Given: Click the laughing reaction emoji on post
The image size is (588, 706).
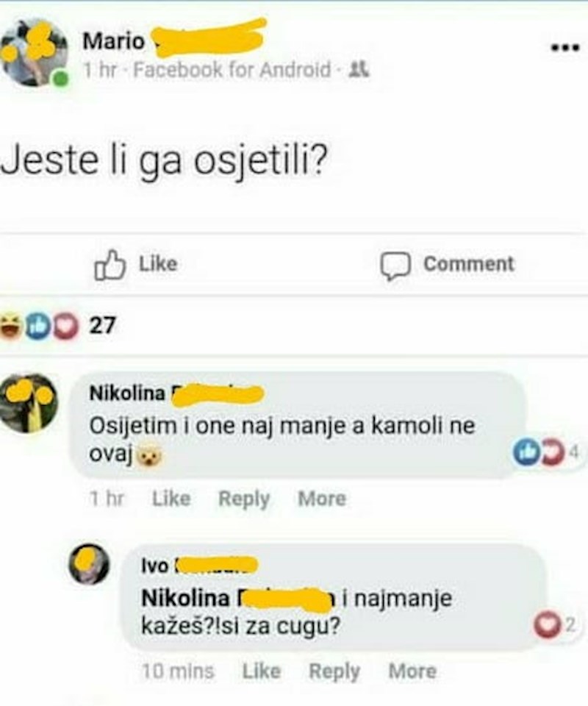Looking at the screenshot, I should pyautogui.click(x=10, y=326).
